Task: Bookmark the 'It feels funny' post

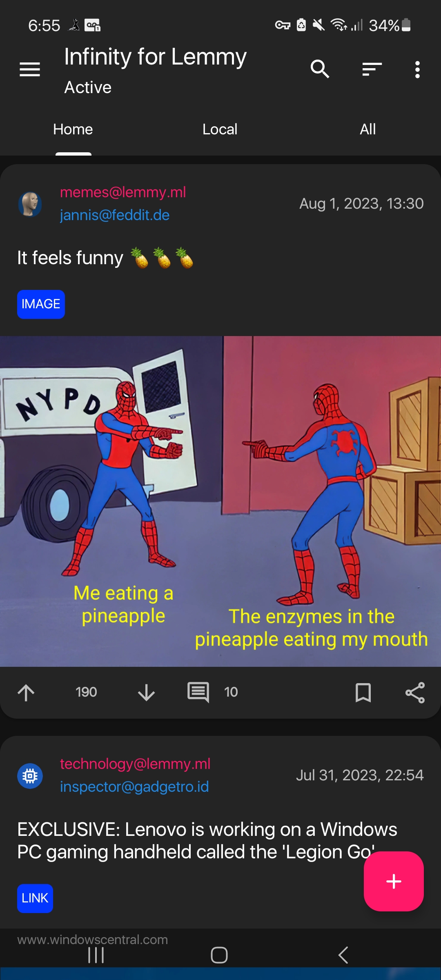Action: 363,693
